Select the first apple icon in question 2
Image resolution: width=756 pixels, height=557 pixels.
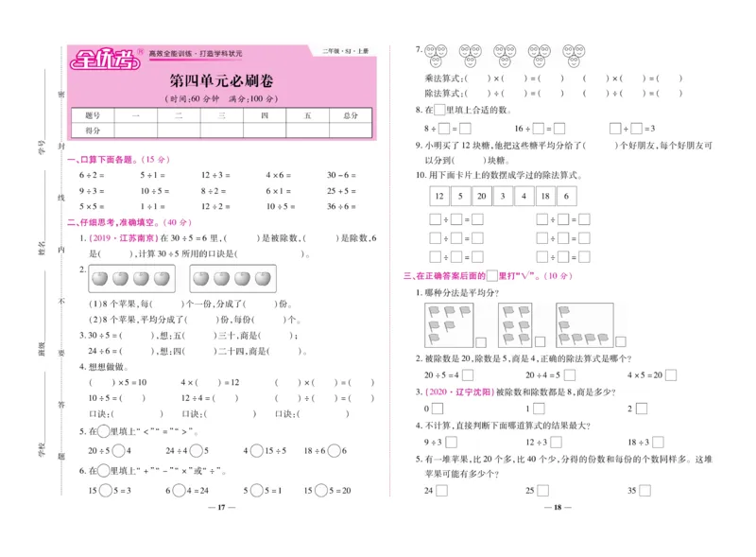tap(100, 279)
